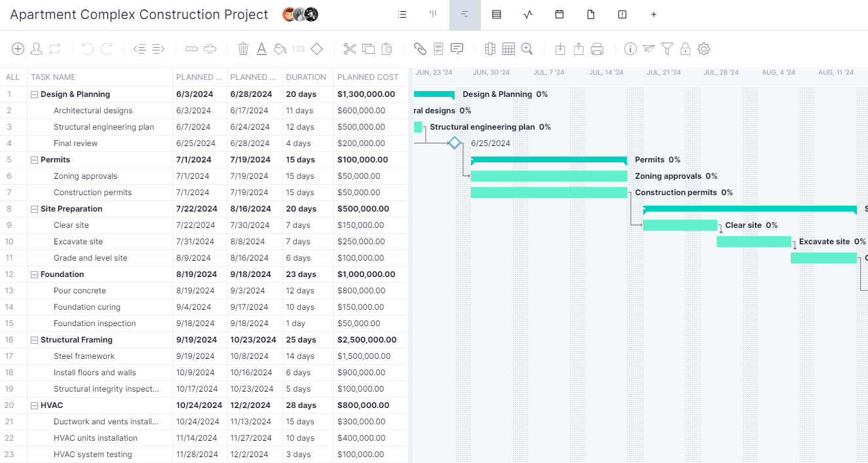Click the zoom magnifier icon
Image resolution: width=868 pixels, height=463 pixels.
(x=527, y=48)
